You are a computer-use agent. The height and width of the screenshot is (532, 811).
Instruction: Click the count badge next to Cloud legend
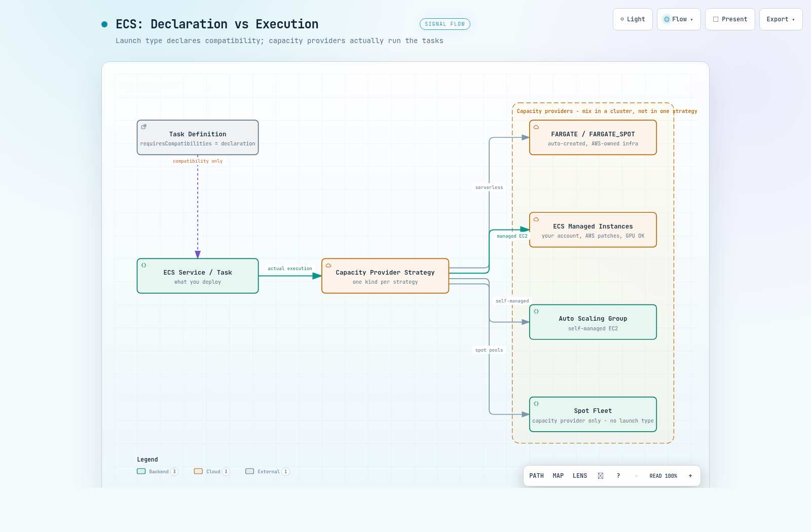click(226, 472)
